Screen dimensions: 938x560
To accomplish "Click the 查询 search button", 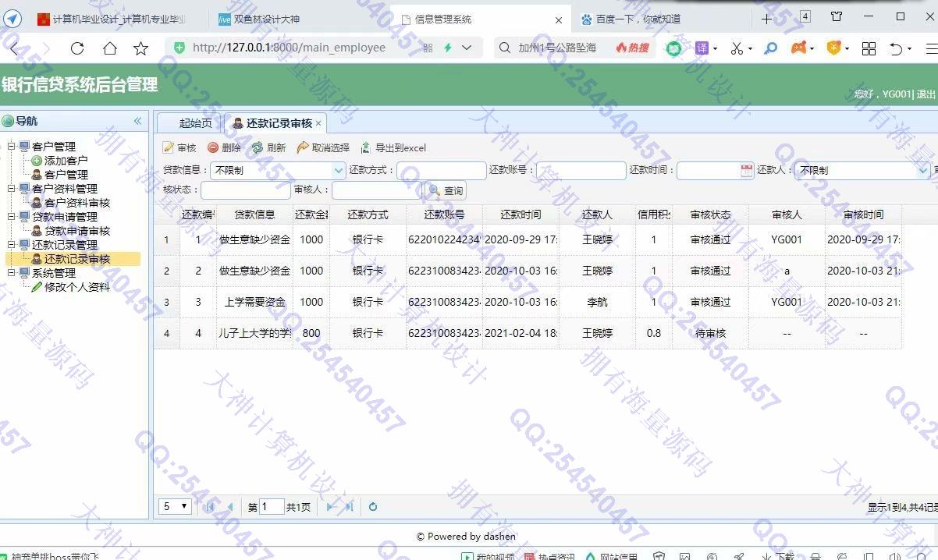I will [x=446, y=191].
